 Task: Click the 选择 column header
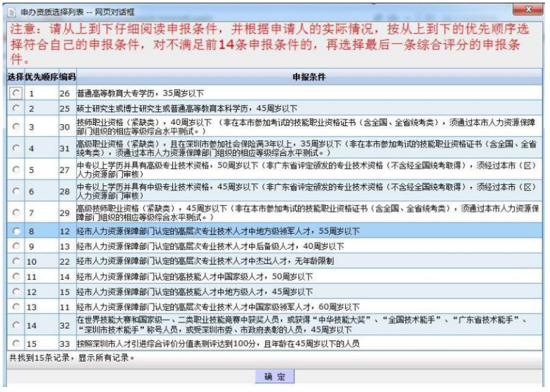coord(16,77)
